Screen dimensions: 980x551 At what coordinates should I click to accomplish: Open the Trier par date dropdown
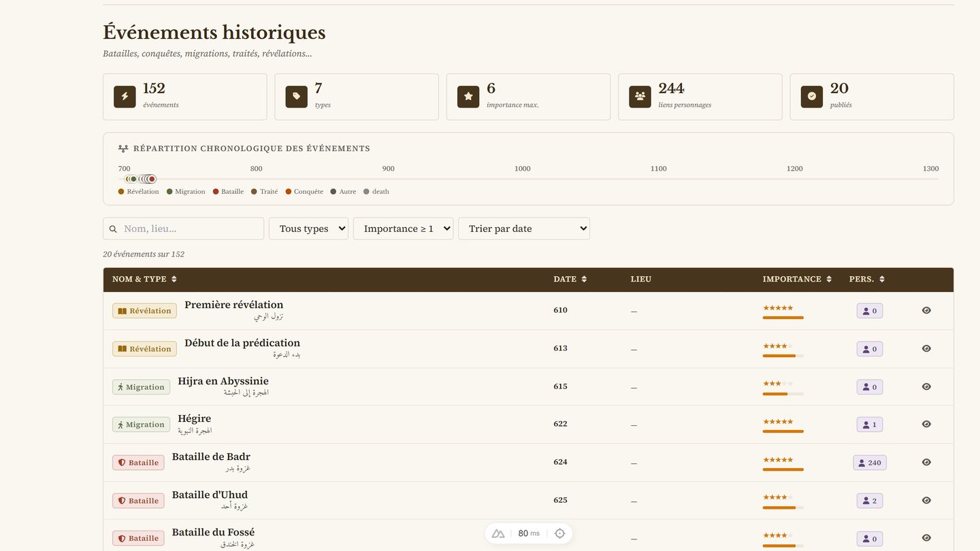coord(524,229)
